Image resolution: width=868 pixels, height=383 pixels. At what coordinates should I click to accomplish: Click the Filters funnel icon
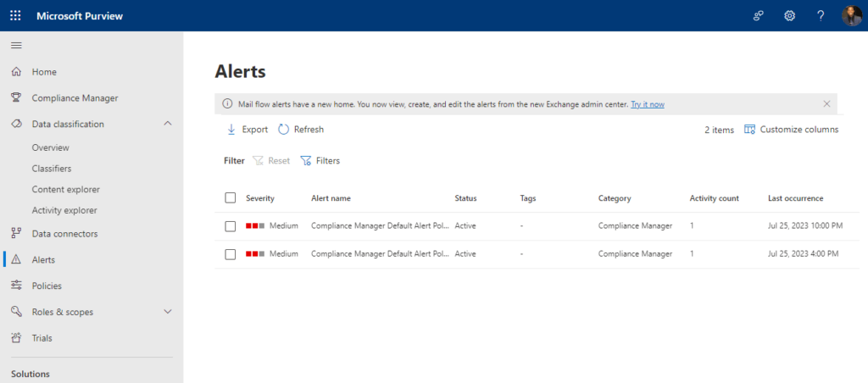pos(305,161)
